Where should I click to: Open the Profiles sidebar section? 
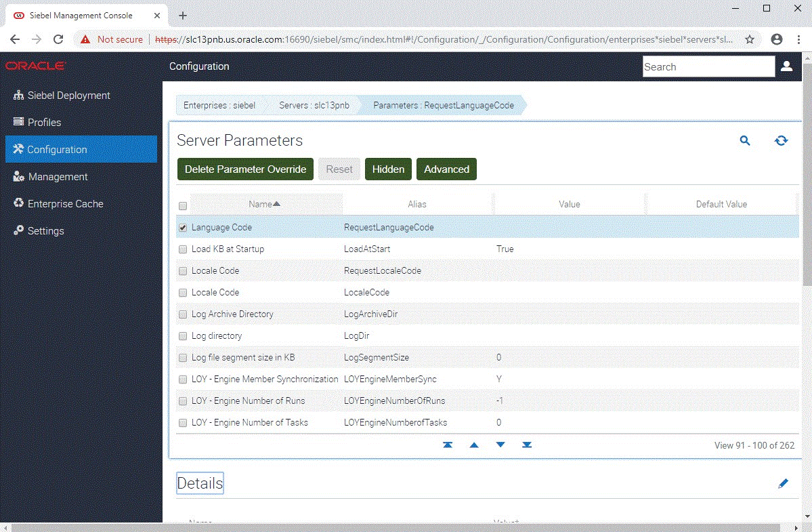pyautogui.click(x=43, y=122)
